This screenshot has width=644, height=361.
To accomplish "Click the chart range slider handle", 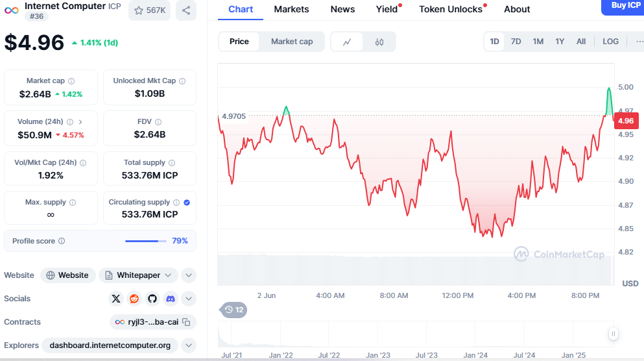I will (x=613, y=334).
